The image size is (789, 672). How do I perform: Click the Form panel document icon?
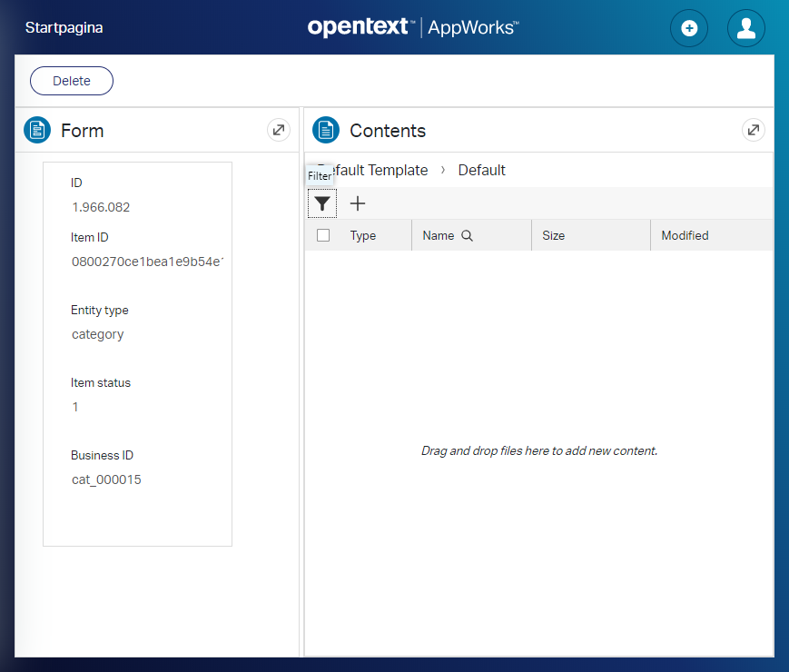(x=37, y=130)
